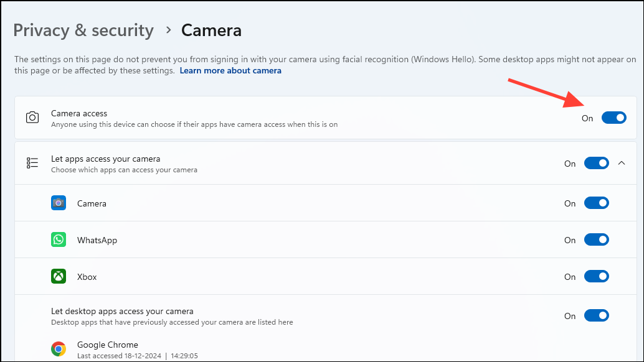Click the blue Camera app icon

pyautogui.click(x=59, y=203)
